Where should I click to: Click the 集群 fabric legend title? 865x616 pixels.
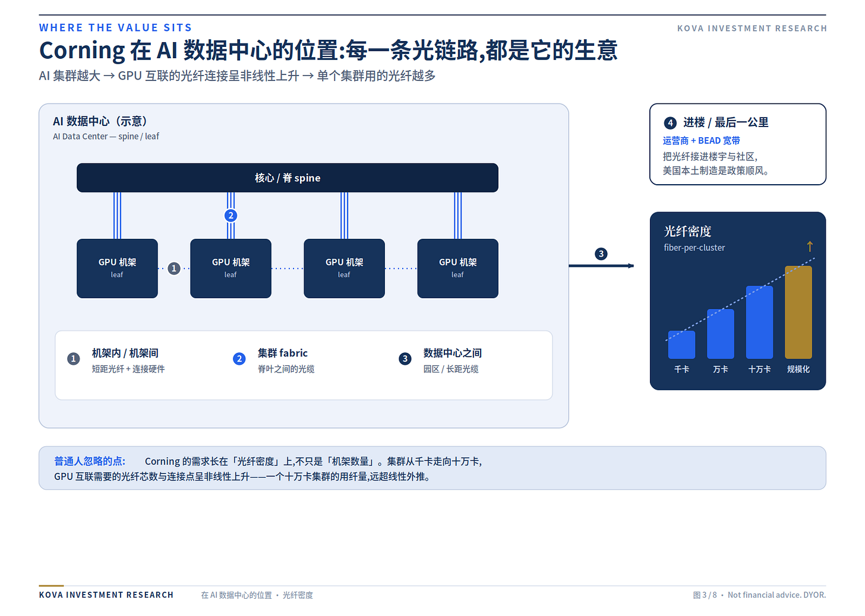click(282, 353)
